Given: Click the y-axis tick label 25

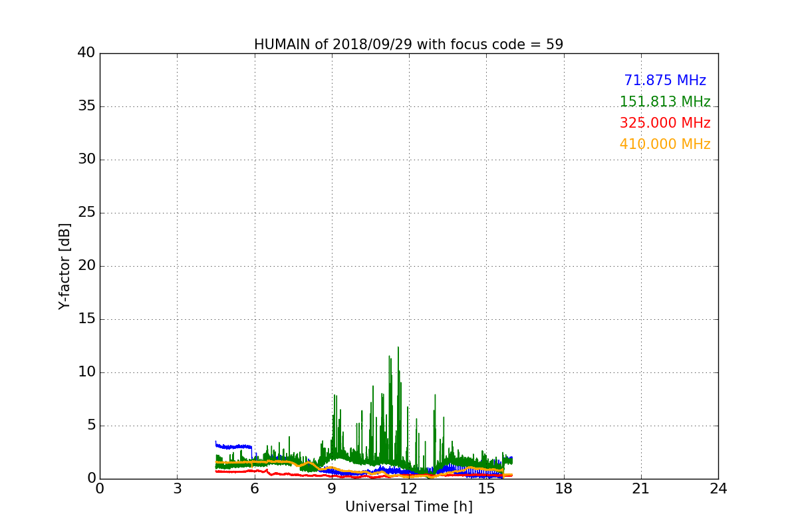Looking at the screenshot, I should pyautogui.click(x=86, y=213).
